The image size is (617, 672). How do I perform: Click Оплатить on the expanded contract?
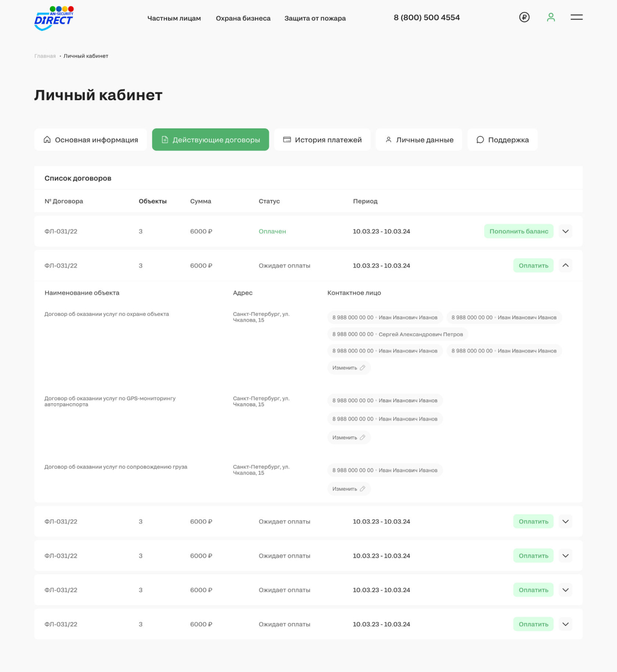533,266
